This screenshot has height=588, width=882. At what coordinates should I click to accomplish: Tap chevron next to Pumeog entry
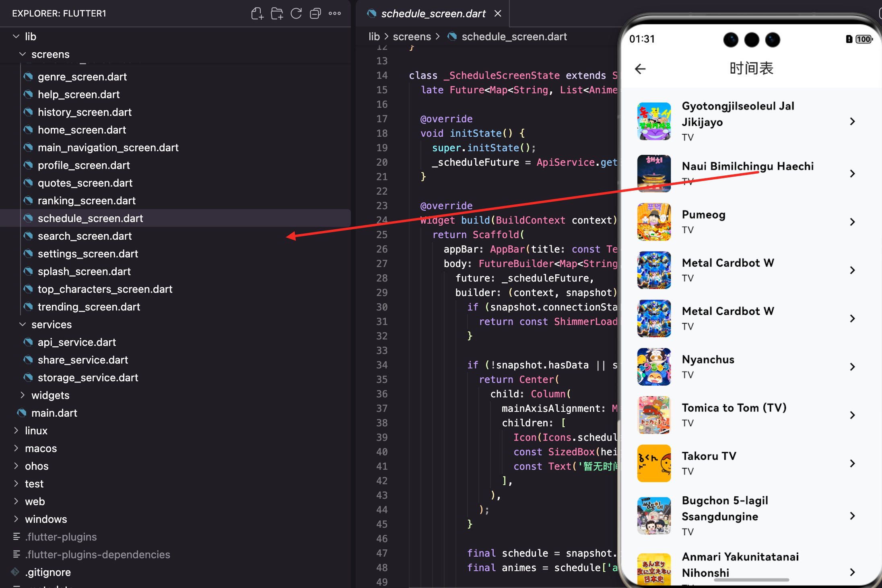pyautogui.click(x=852, y=222)
